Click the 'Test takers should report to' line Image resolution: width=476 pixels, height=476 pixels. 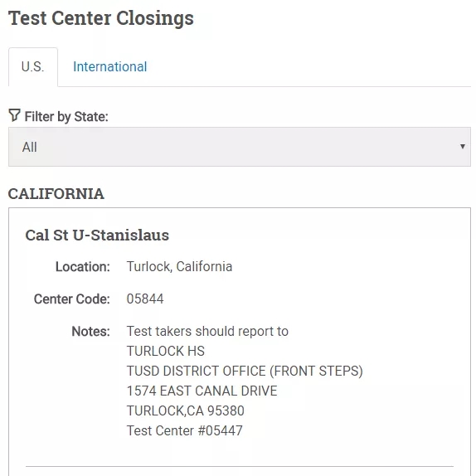pos(207,331)
